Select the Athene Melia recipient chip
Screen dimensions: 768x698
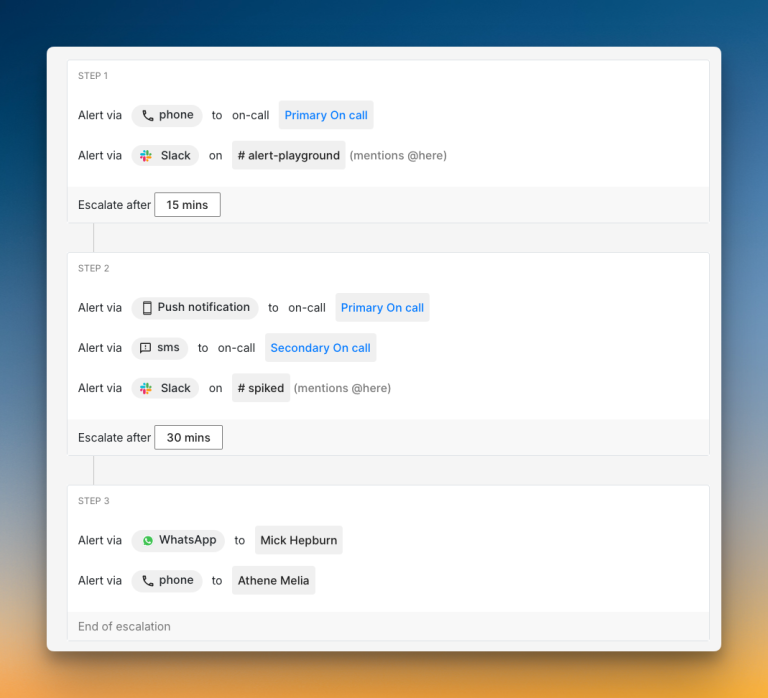pos(273,581)
